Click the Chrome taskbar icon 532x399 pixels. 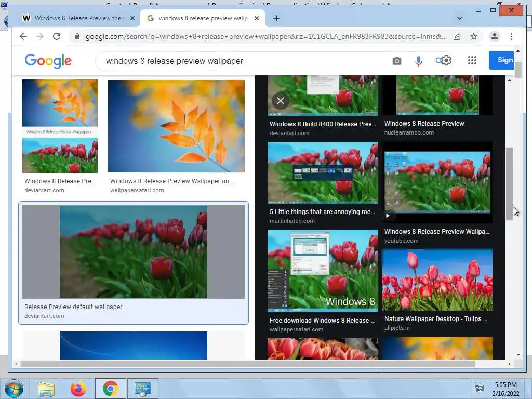[x=110, y=389]
